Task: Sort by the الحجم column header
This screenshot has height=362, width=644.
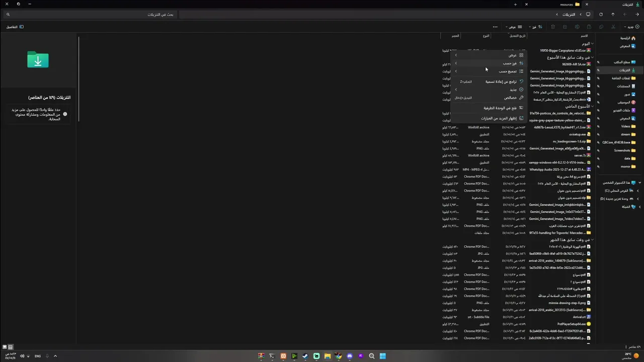Action: pyautogui.click(x=455, y=36)
